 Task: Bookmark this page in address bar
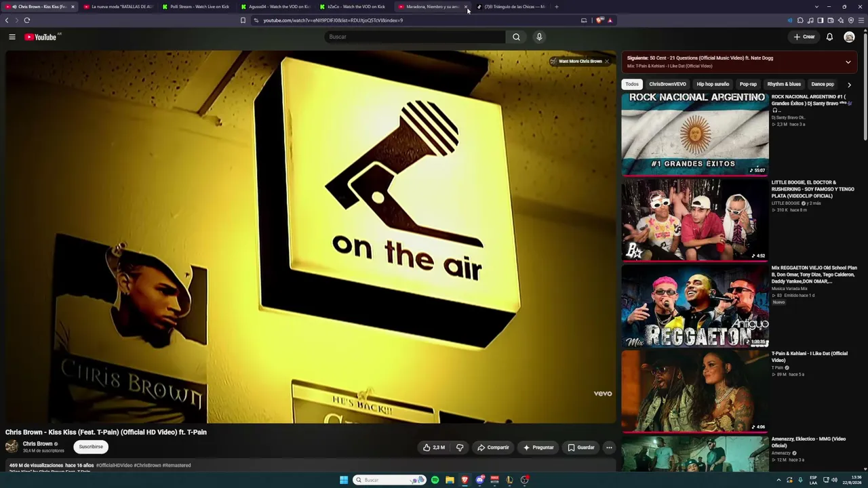pos(243,20)
